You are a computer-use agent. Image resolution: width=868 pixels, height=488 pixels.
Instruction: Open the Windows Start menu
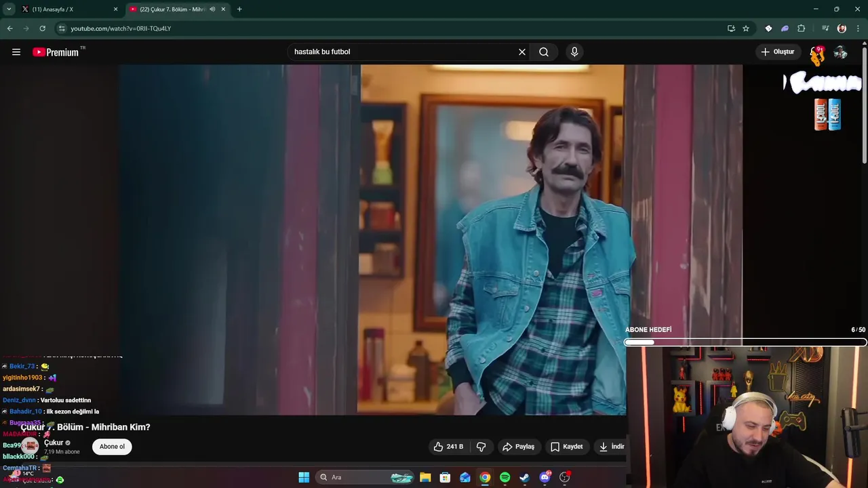coord(304,477)
